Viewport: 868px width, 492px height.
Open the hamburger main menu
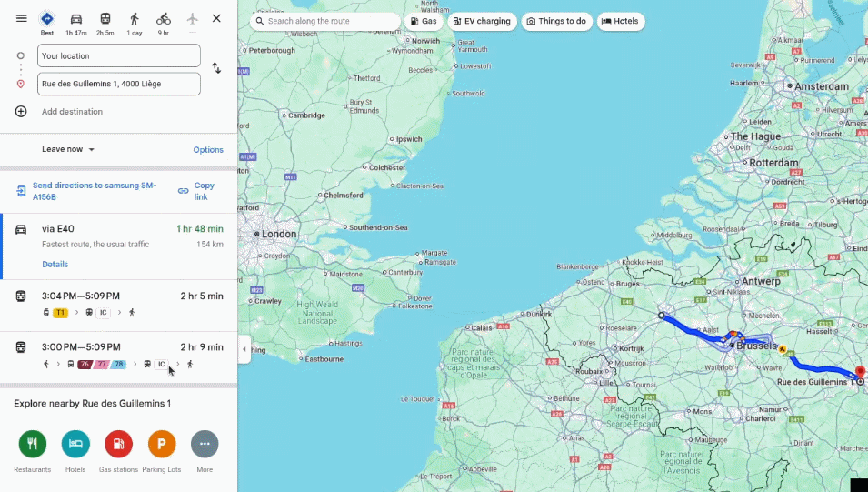click(x=22, y=18)
